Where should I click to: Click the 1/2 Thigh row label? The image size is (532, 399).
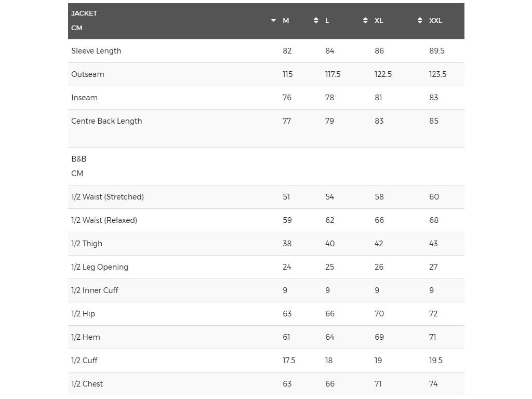click(87, 244)
